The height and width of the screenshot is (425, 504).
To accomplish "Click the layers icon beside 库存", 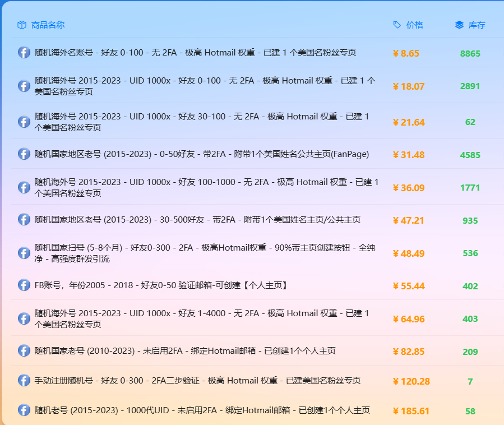I will click(x=459, y=25).
